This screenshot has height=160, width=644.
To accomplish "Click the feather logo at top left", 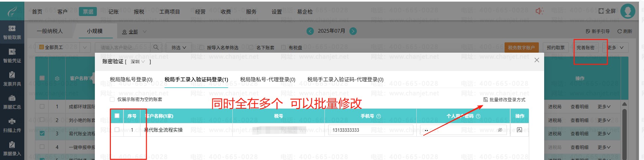I will click(12, 11).
